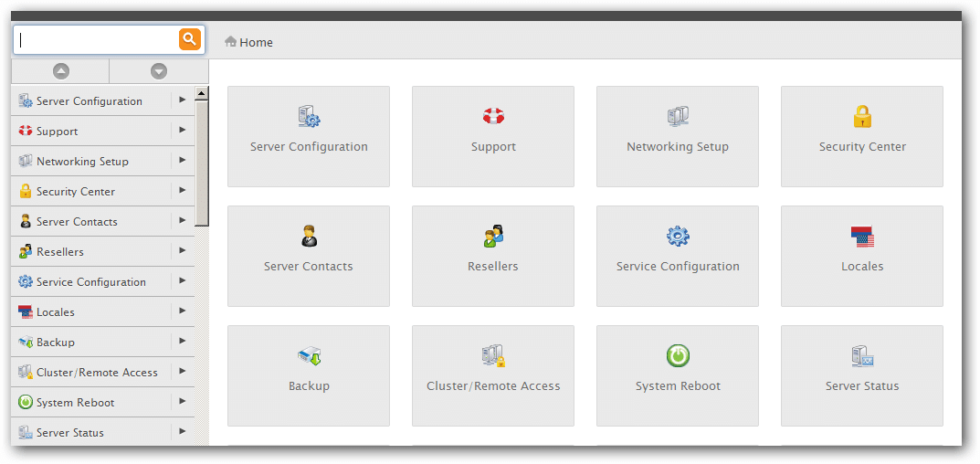Click the orange search magnifier button
Viewport: 980px width, 464px height.
189,39
